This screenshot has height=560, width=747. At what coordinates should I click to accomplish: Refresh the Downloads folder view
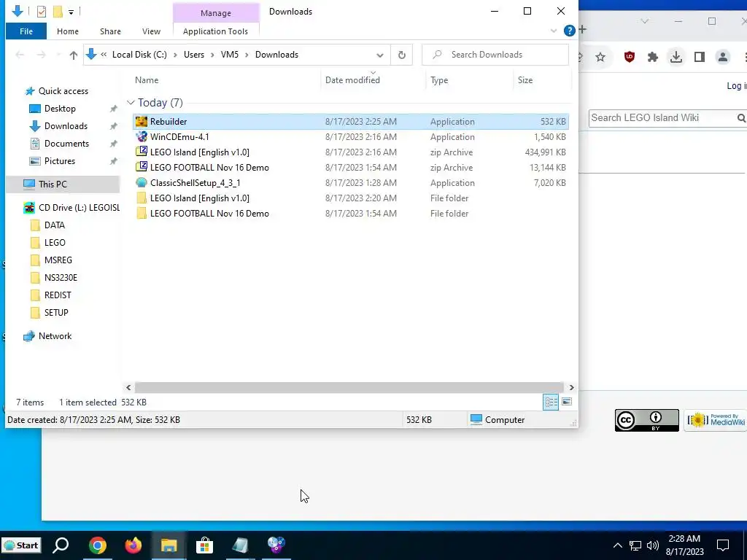click(402, 55)
